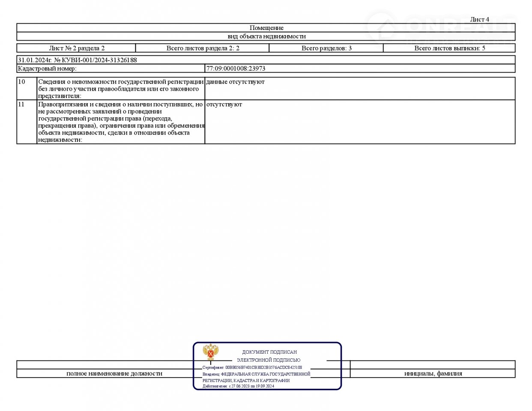Click the КУВИ-001/2024-31326188 request number line
Screen dimensions: 532x411
pos(78,60)
